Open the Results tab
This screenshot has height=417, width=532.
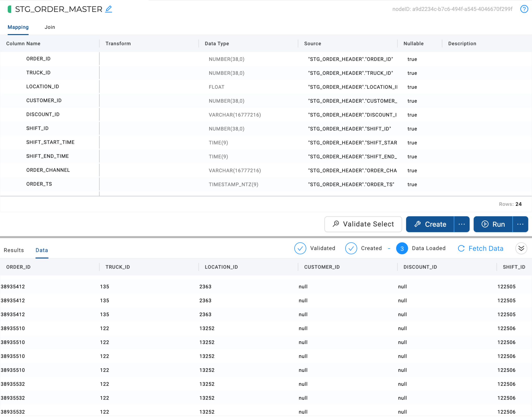pyautogui.click(x=14, y=250)
